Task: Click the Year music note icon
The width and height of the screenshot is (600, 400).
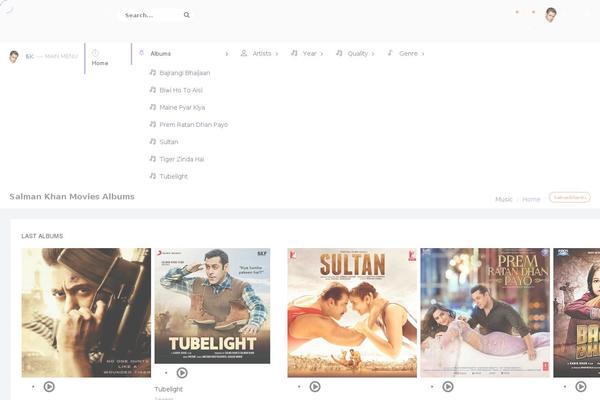Action: (294, 53)
